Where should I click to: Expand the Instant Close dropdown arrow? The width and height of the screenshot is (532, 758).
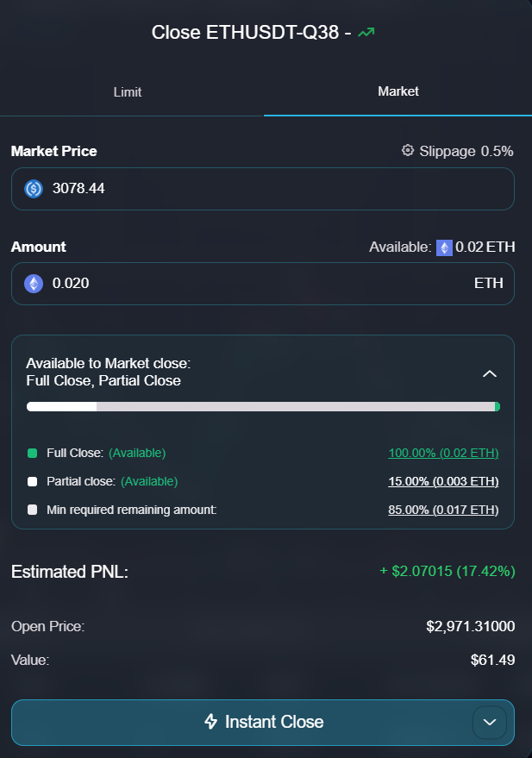click(x=489, y=723)
